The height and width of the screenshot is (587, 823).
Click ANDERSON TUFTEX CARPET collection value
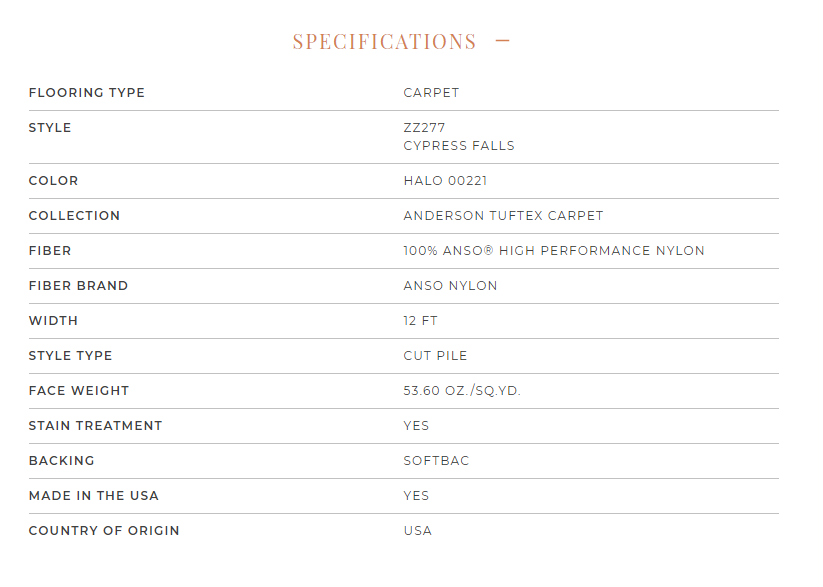pos(503,216)
